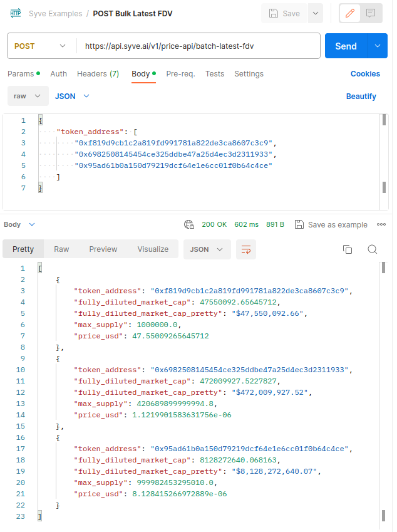
Task: Open the Tests tab
Action: pyautogui.click(x=214, y=73)
